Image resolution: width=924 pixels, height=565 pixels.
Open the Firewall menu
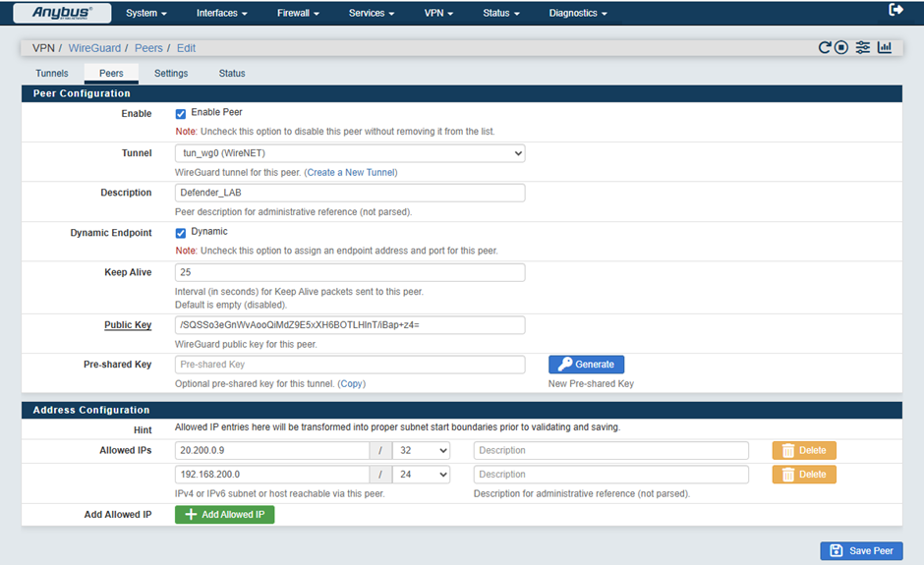(299, 13)
